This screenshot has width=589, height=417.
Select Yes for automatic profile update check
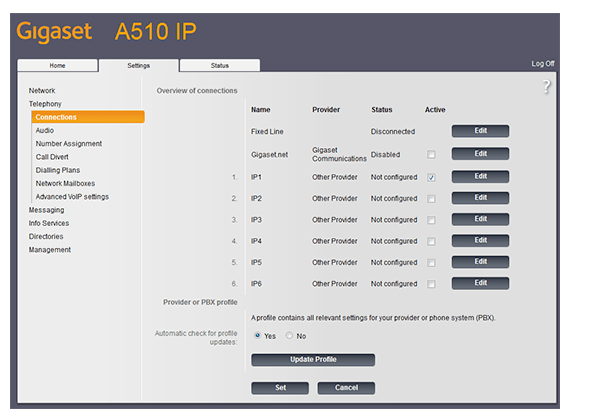(257, 335)
